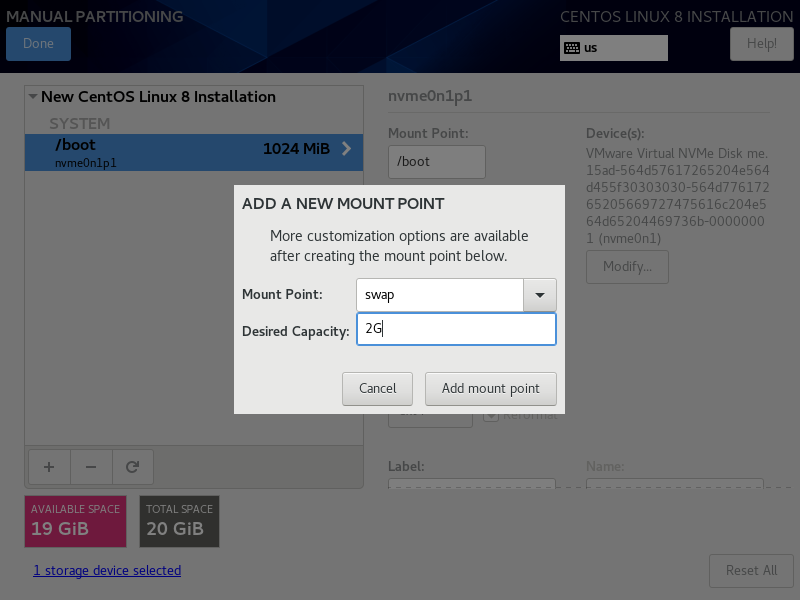Click the background /boot Mount Point field
Screen dimensions: 800x600
(x=437, y=162)
